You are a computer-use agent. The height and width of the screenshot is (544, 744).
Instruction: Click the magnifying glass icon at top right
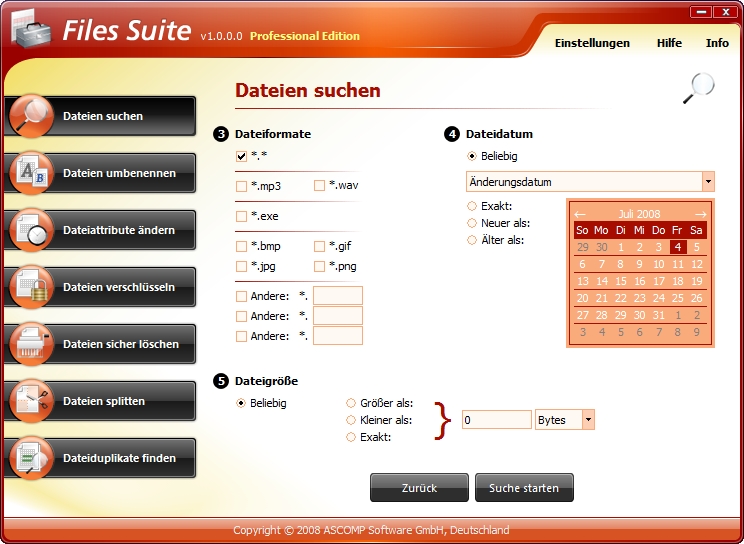[x=698, y=88]
